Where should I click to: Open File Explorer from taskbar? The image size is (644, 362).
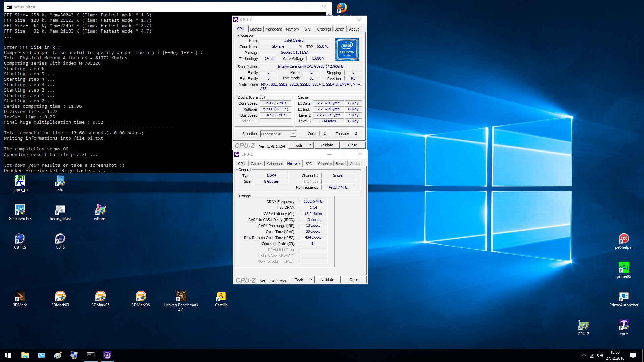coord(25,355)
